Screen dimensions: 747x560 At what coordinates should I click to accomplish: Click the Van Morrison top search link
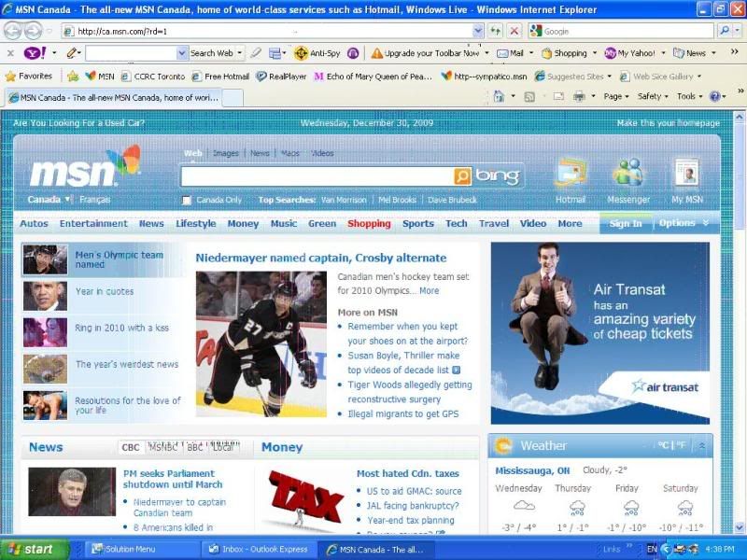click(x=344, y=200)
